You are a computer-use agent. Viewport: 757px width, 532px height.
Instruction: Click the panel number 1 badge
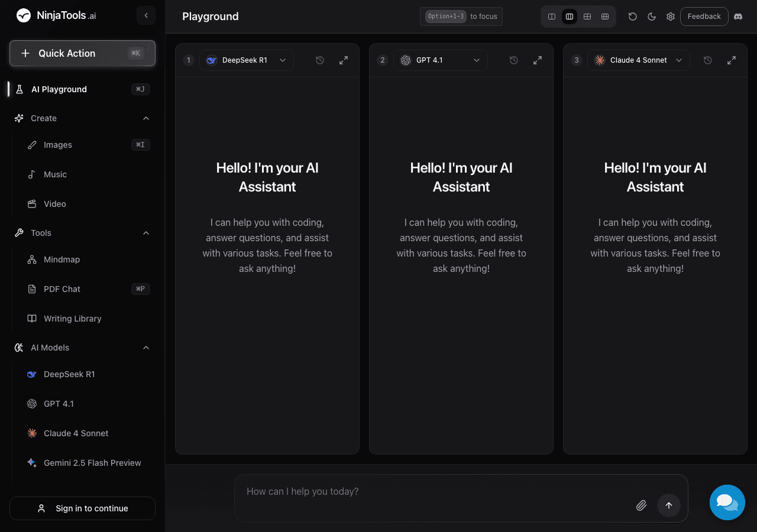click(x=189, y=60)
